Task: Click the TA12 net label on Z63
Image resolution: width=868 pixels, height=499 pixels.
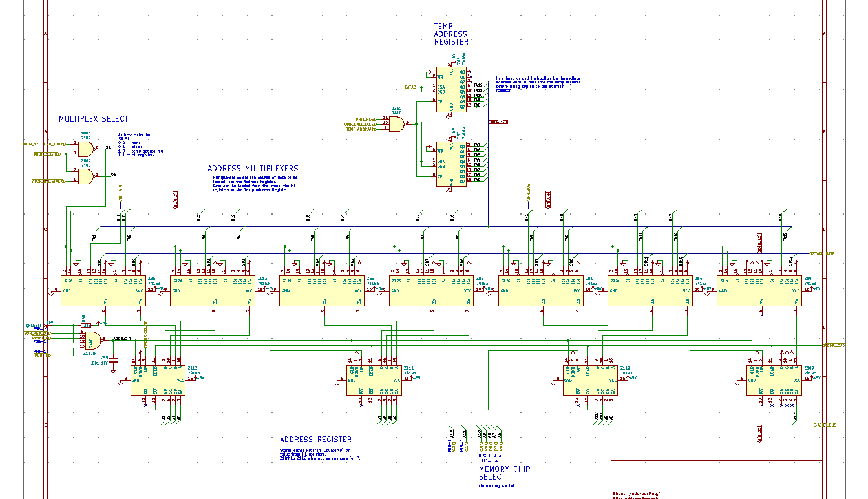Action: pos(478,85)
